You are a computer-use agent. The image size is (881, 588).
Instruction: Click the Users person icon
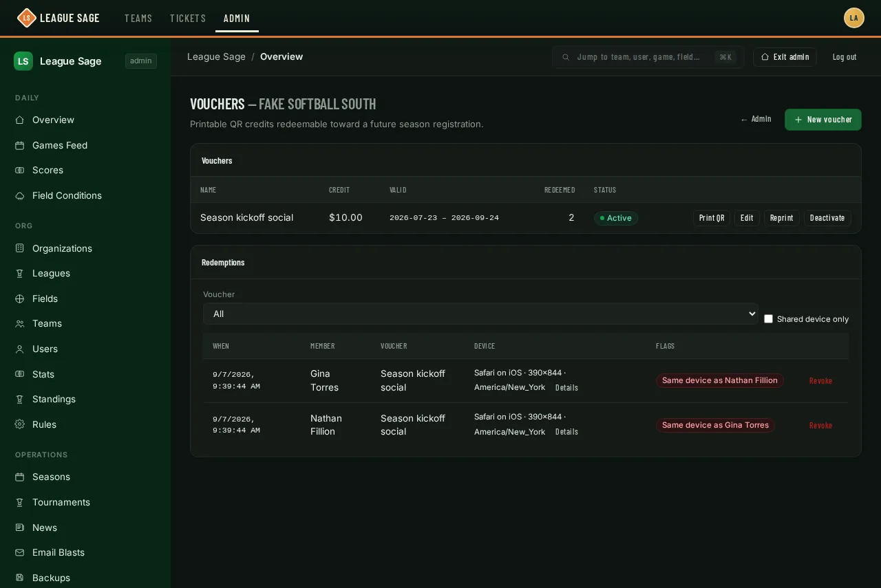(20, 349)
